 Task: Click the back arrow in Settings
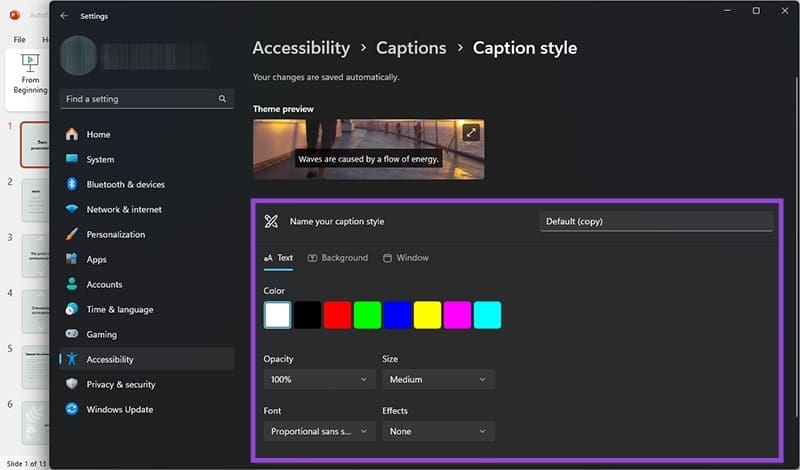coord(64,16)
